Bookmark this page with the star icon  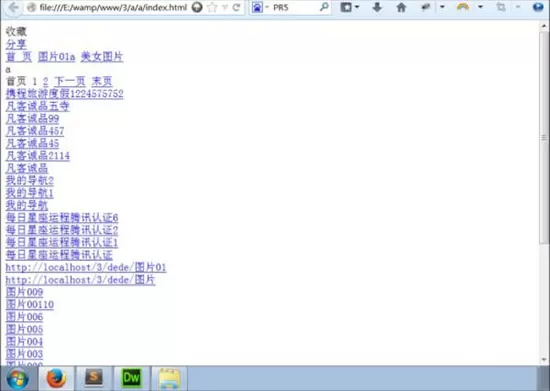pyautogui.click(x=212, y=7)
